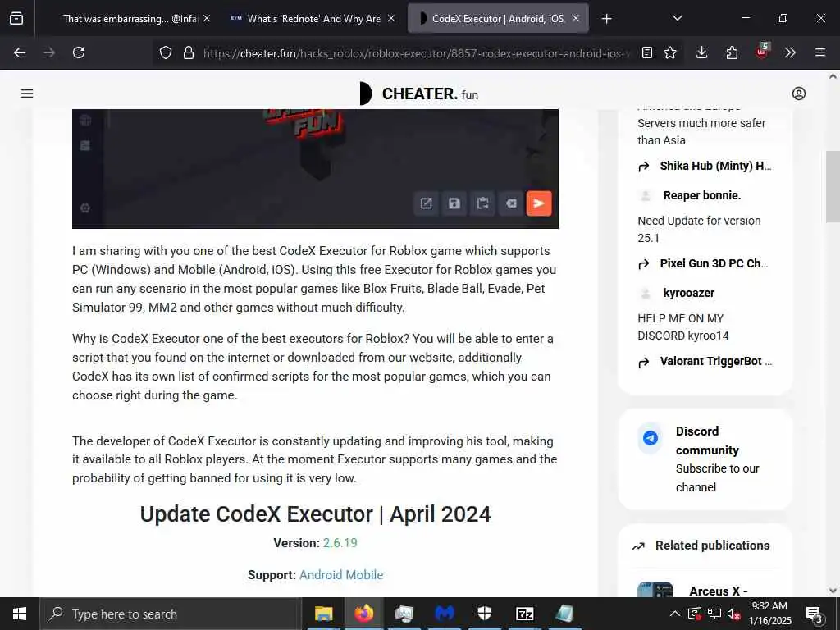The image size is (840, 630).
Task: Open the Discord community channel card
Action: (705, 459)
